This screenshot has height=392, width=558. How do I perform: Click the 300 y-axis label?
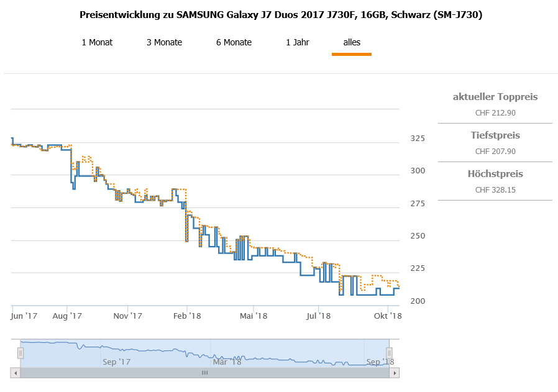click(x=418, y=171)
